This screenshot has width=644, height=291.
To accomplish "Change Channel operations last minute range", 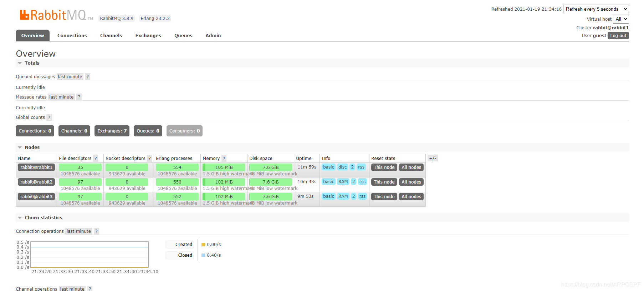I will [72, 289].
